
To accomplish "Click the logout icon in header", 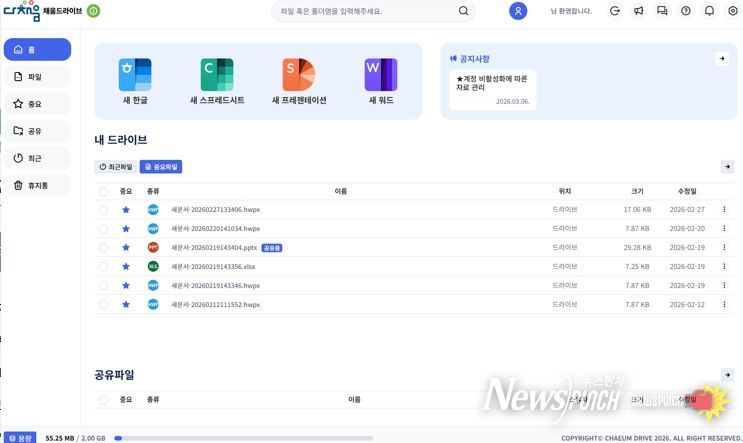I will pyautogui.click(x=614, y=11).
